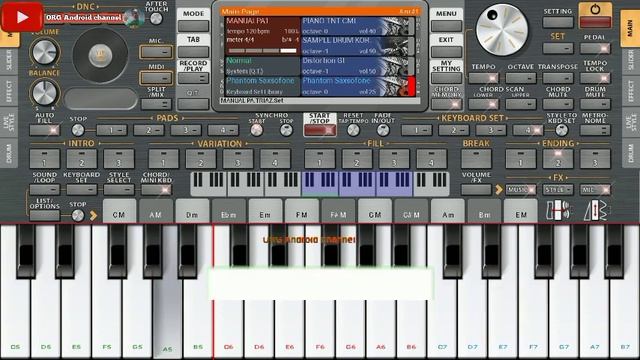Toggle the Chord Mute button
Viewport: 640px width, 360px height.
pyautogui.click(x=558, y=104)
